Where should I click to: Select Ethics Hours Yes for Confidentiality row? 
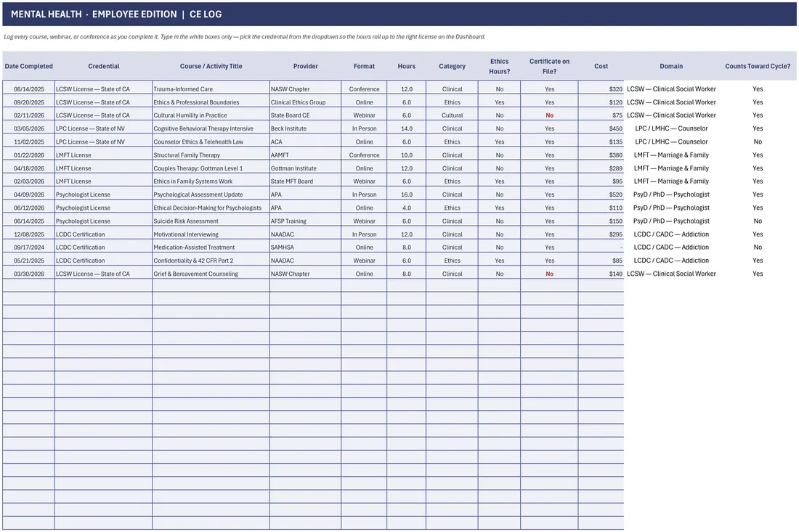pyautogui.click(x=500, y=260)
